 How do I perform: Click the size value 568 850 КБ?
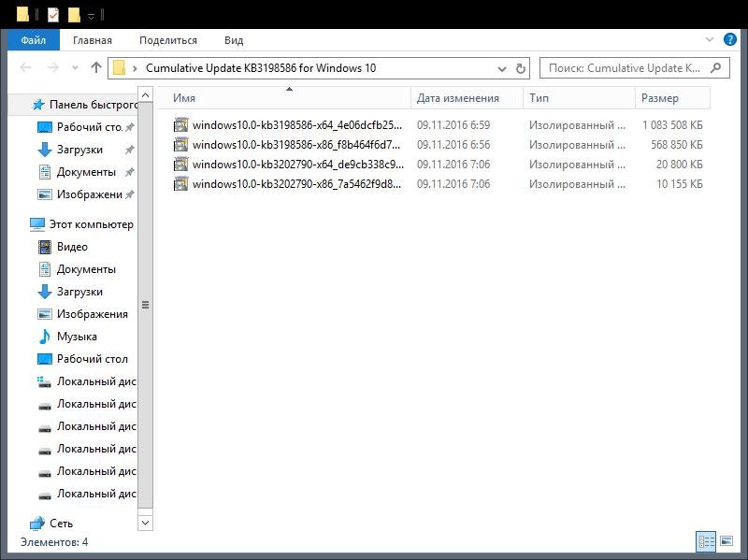[677, 145]
